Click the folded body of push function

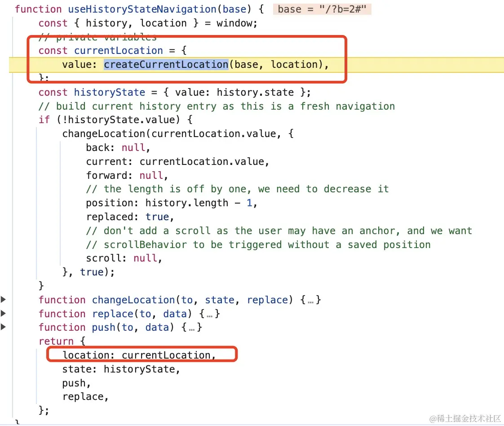[x=192, y=327]
